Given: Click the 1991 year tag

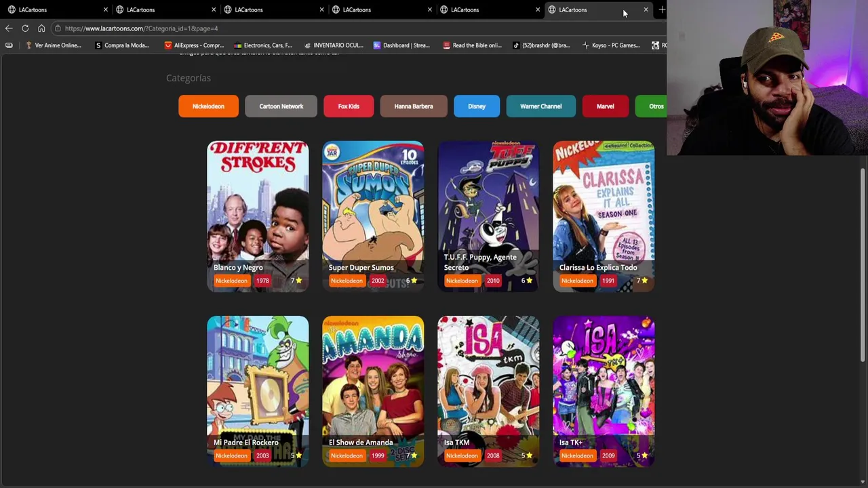Looking at the screenshot, I should (x=608, y=281).
